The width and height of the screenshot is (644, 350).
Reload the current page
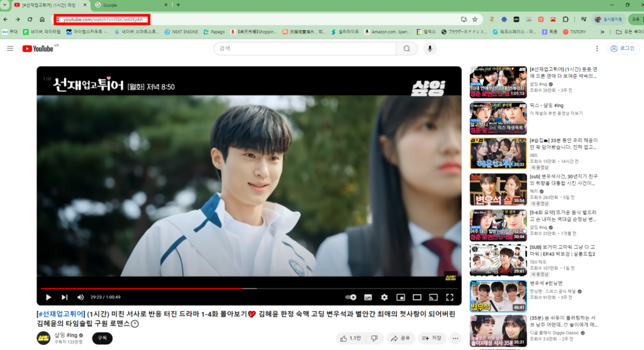pyautogui.click(x=30, y=19)
